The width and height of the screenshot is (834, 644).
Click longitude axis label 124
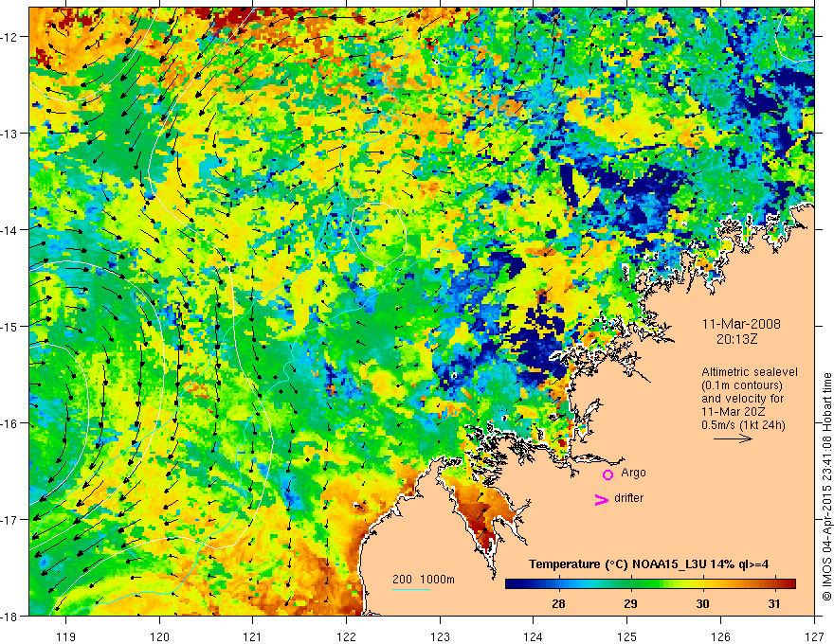pos(534,636)
